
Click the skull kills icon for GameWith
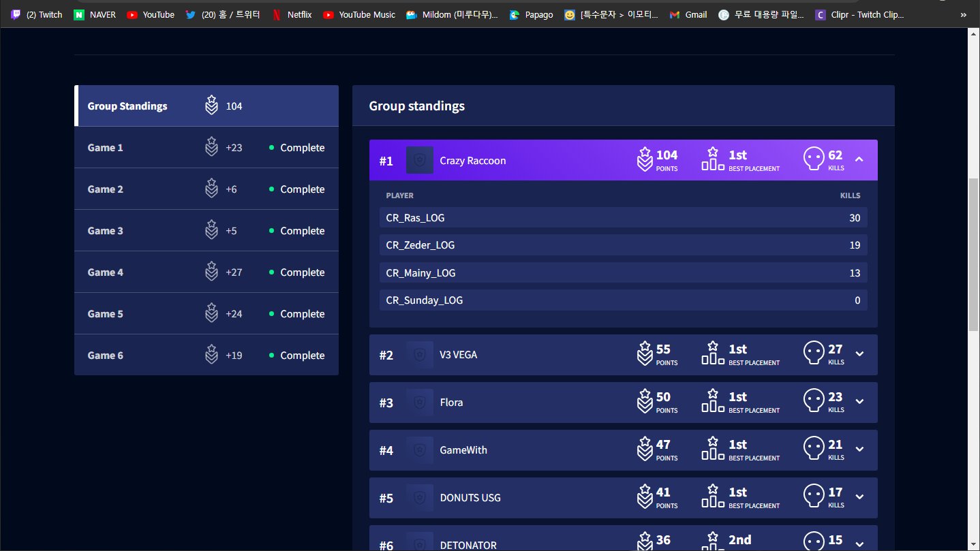click(814, 448)
